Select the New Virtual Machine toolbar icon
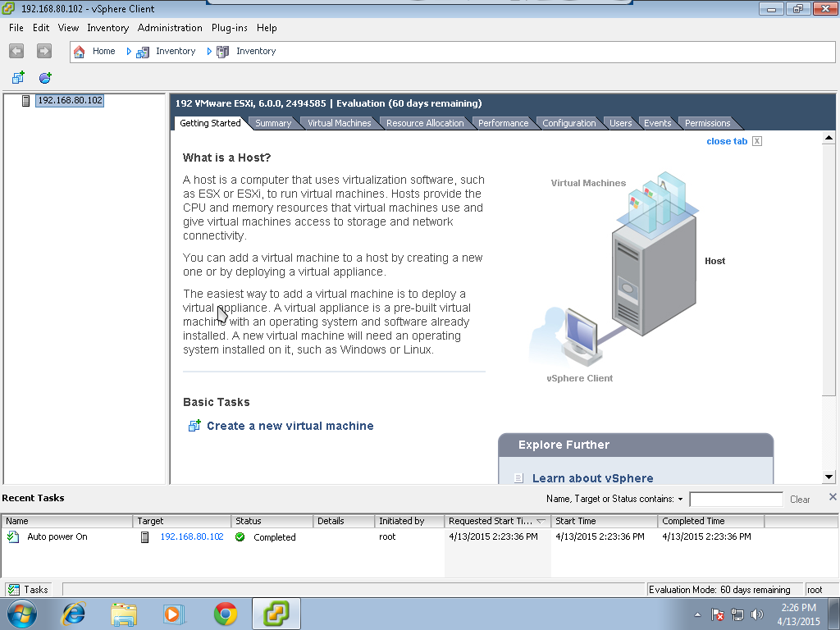Viewport: 840px width, 630px height. (18, 78)
